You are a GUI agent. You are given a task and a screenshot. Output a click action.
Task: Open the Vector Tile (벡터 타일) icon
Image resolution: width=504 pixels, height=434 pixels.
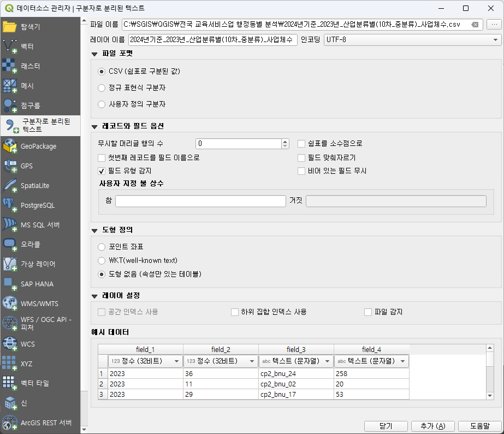click(x=10, y=383)
